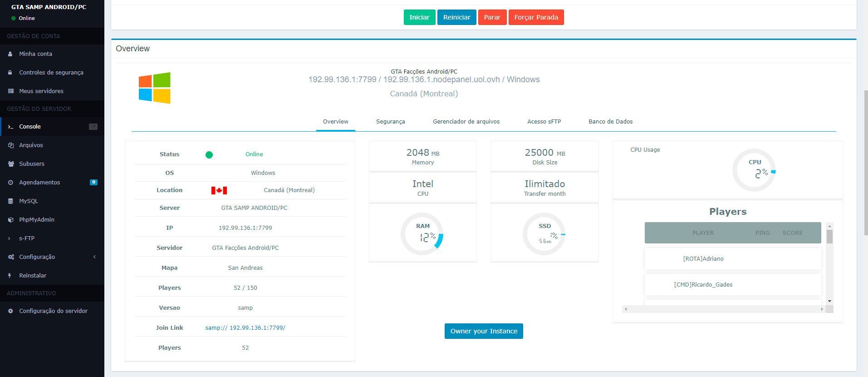Click the files icon beside Arquivos
Screen dimensions: 868x377
[x=10, y=145]
